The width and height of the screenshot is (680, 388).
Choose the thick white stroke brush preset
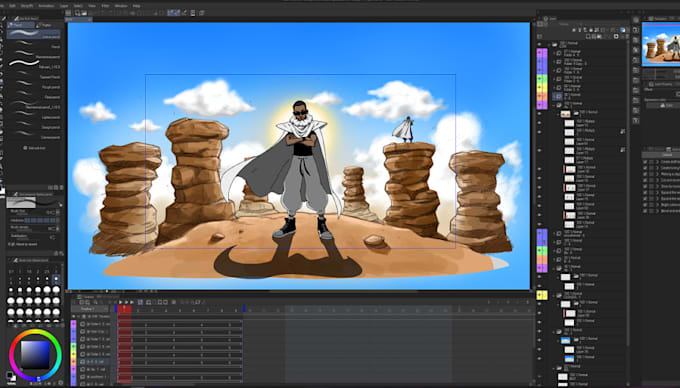tap(34, 64)
